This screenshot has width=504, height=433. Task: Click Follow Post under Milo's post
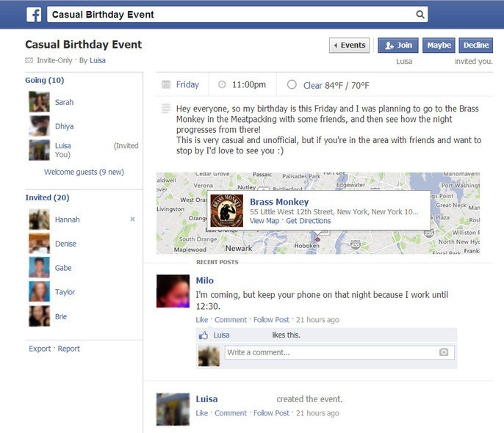(271, 320)
